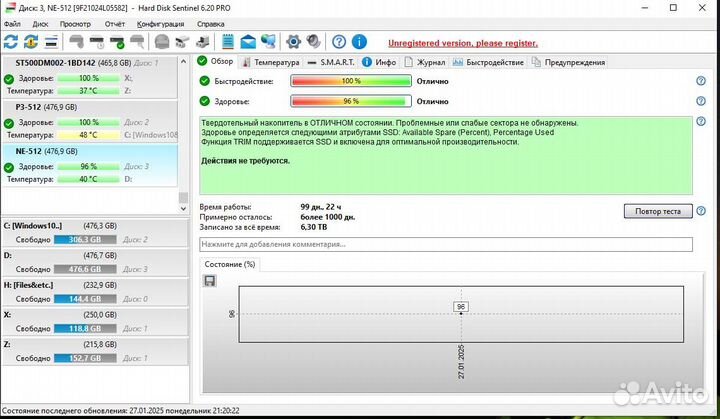Click the blue refresh arrows toolbar icon
Image resolution: width=720 pixels, height=419 pixels.
coord(11,42)
